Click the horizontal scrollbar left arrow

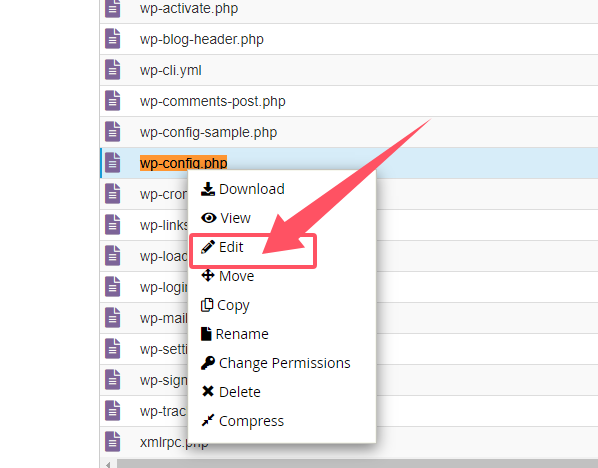tap(108, 464)
